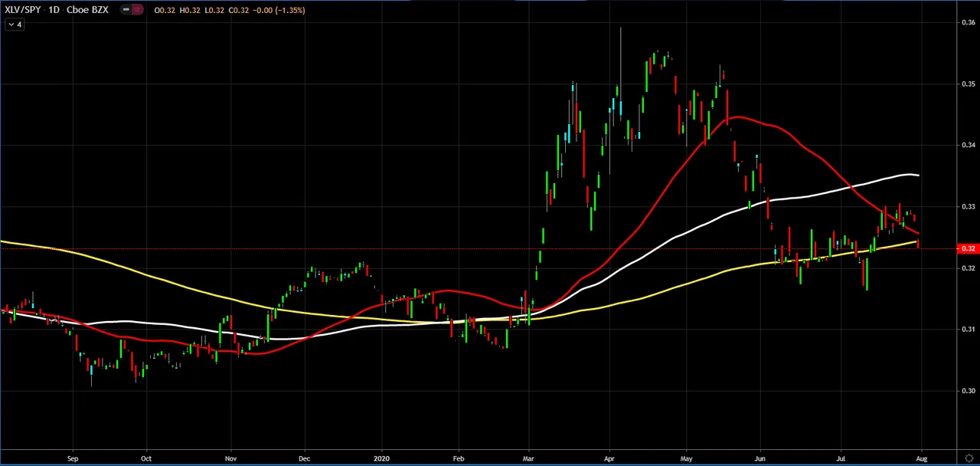The width and height of the screenshot is (980, 466).
Task: Click the Mar label on time axis
Action: [x=529, y=458]
